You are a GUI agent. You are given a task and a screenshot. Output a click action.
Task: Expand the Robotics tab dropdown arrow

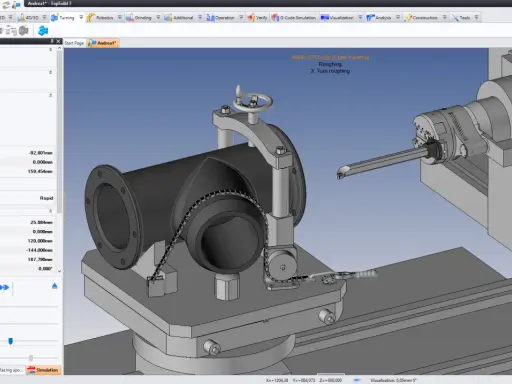pos(120,17)
